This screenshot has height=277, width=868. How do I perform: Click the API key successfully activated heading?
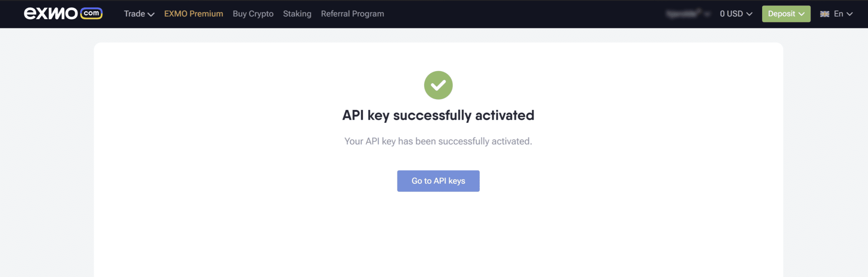coord(438,115)
